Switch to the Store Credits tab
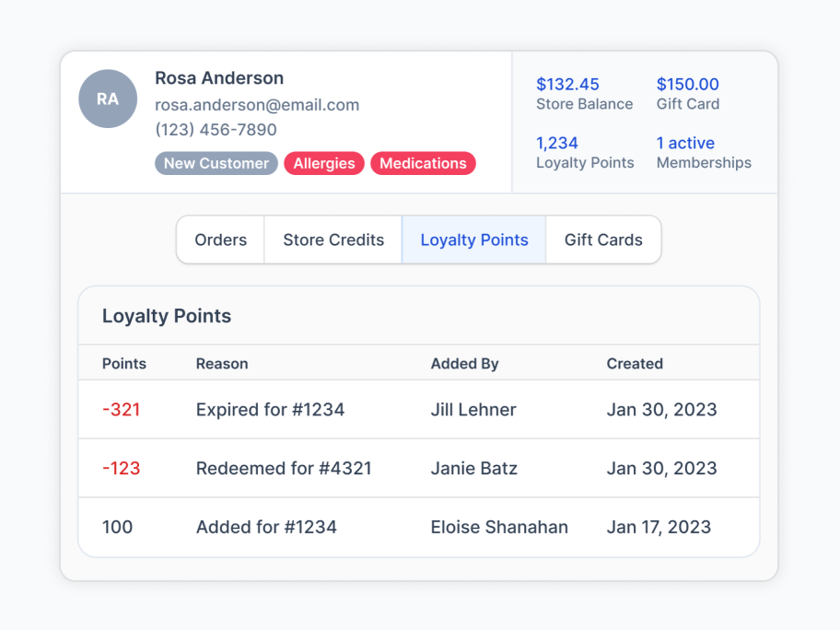 [333, 239]
